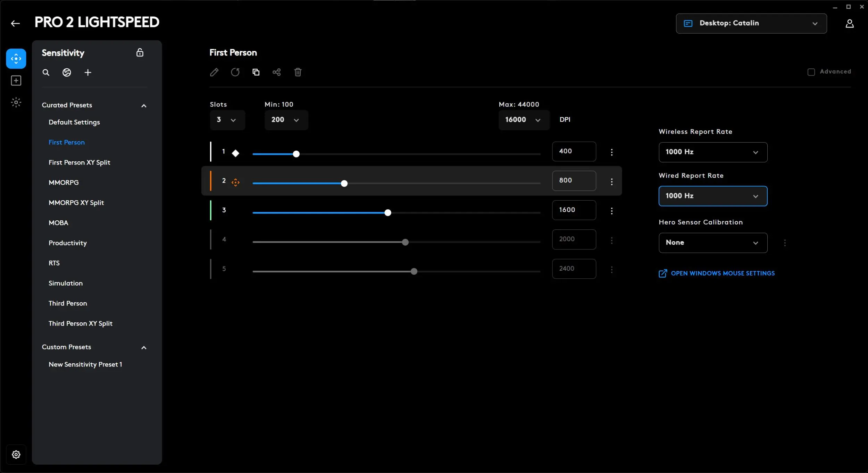Browse community presets globe icon

[67, 73]
